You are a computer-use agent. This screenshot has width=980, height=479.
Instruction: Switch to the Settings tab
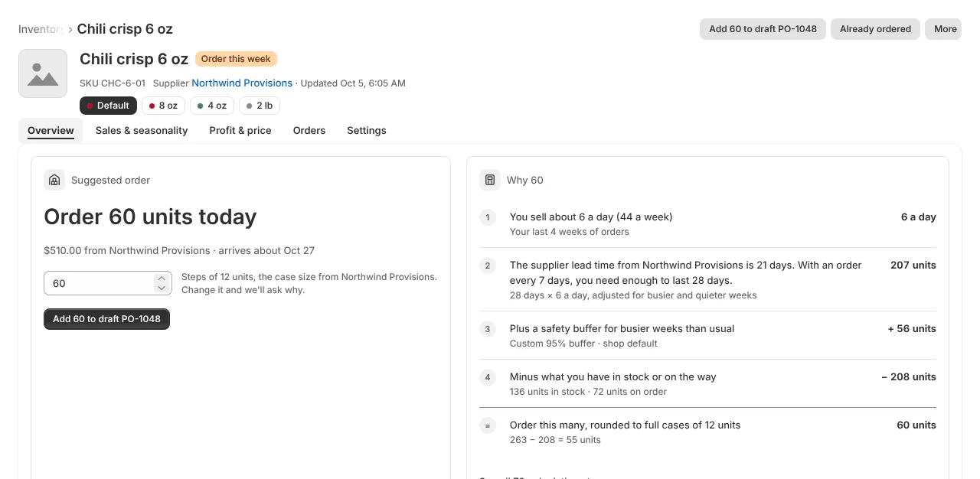(x=367, y=131)
